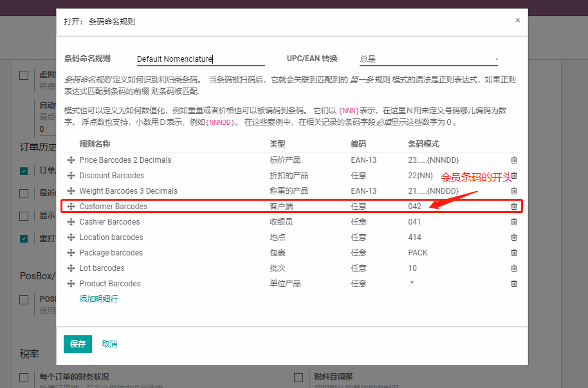Click the 保存 button
This screenshot has height=388, width=588.
[77, 344]
